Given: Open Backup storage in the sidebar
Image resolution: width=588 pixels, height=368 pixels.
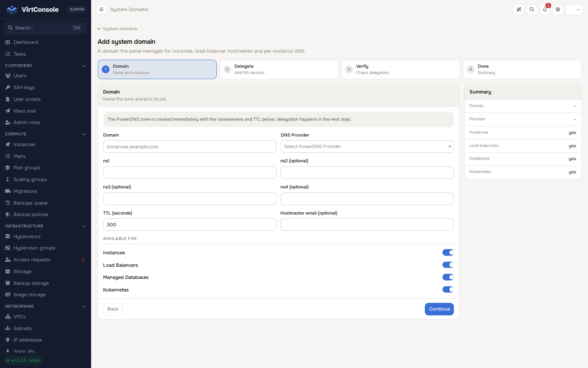Looking at the screenshot, I should [x=45, y=283].
